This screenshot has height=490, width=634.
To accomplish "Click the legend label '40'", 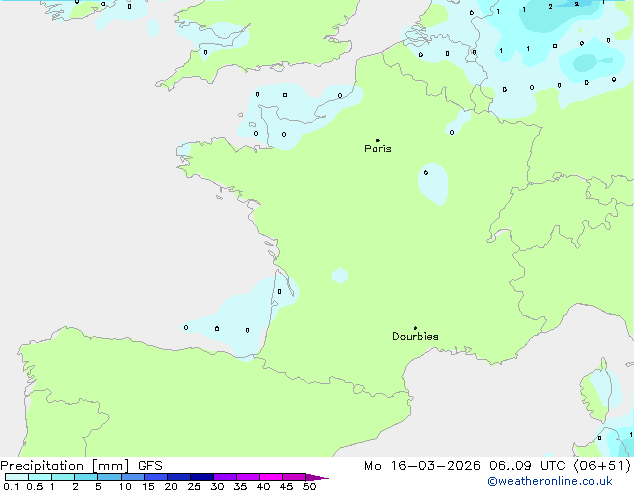I will (263, 486).
